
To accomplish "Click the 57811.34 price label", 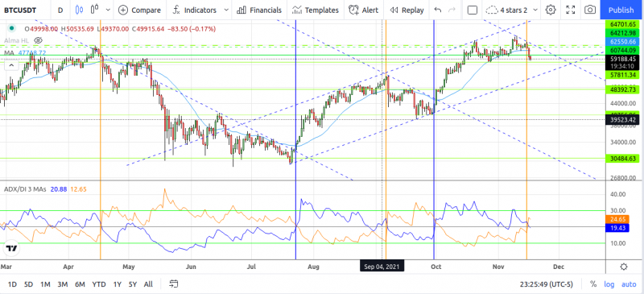I will tap(623, 75).
